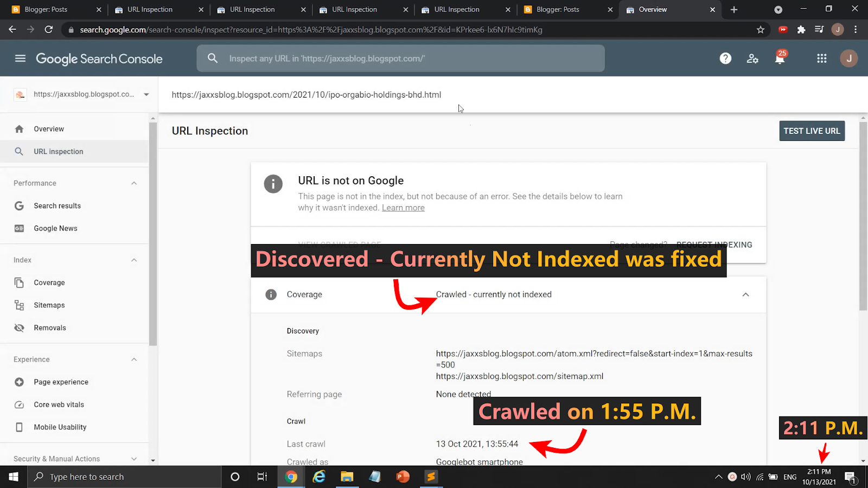
Task: Click the sidebar vertical scrollbar
Action: [153, 233]
